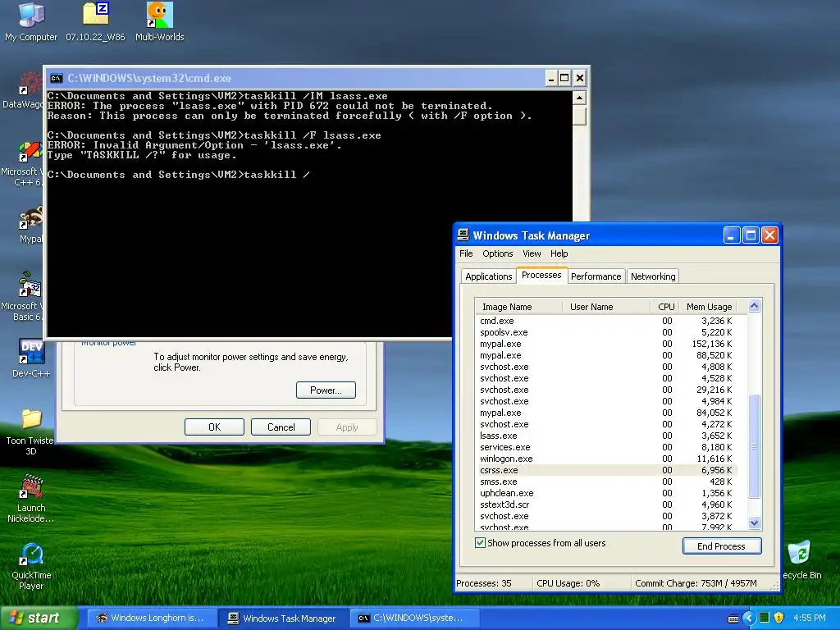This screenshot has height=630, width=840.
Task: Click Task Manager title bar icon
Action: (463, 235)
